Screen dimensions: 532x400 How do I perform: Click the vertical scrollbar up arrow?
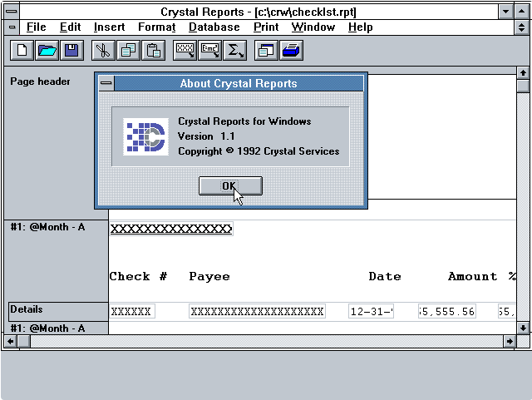point(523,72)
